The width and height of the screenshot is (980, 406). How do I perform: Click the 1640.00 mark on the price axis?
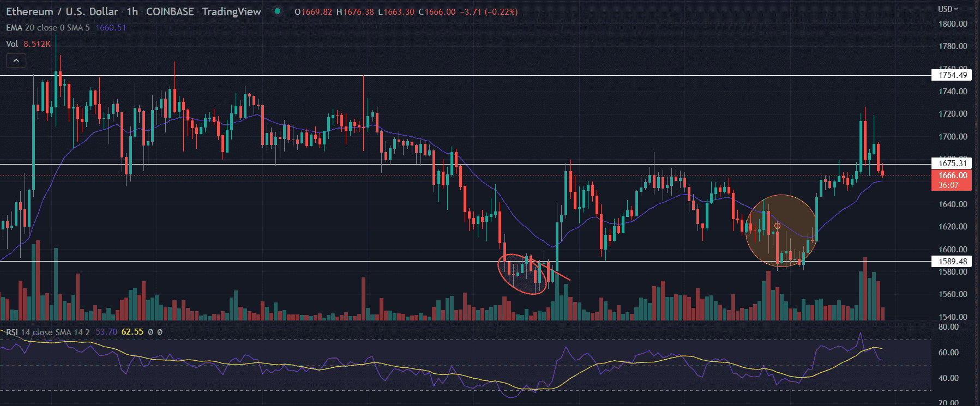(953, 204)
